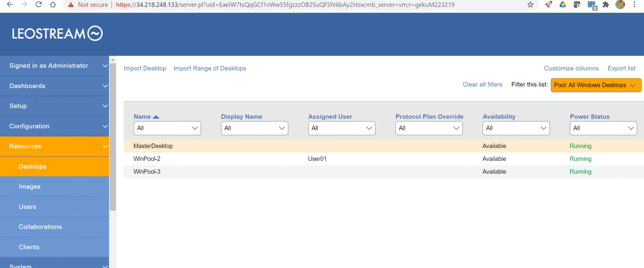Viewport: 644px width, 268px height.
Task: Open the Pool: All Windows Desktops filter
Action: pos(596,85)
